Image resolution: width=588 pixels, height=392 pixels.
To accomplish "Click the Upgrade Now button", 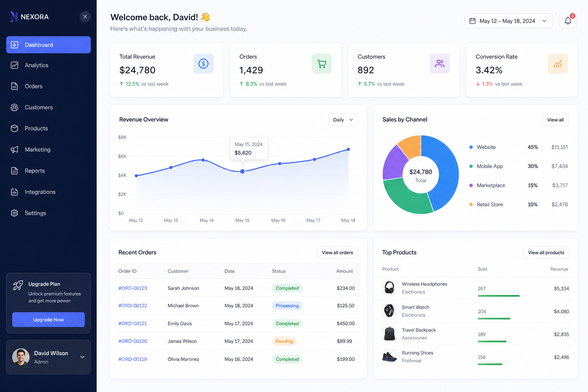I will click(48, 320).
